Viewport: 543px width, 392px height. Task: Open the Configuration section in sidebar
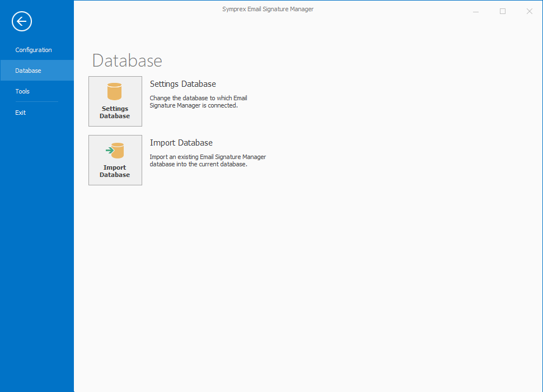(x=34, y=50)
